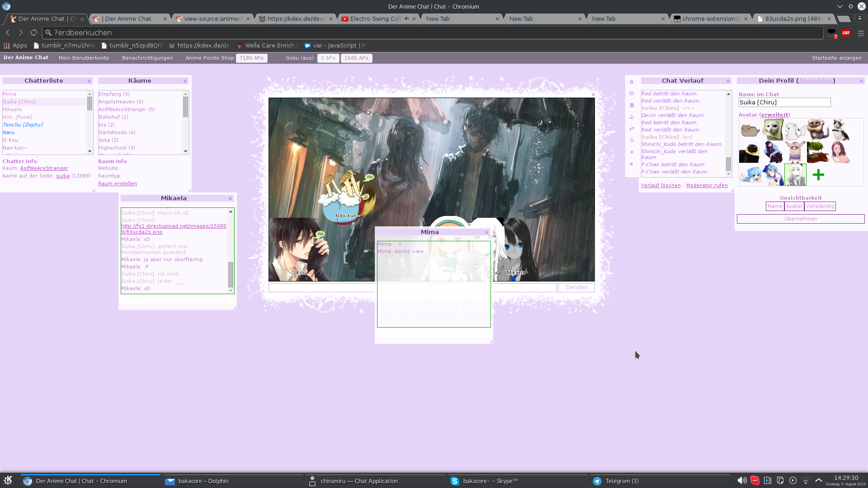The height and width of the screenshot is (488, 868).
Task: Click the RSS feed icon in sidebar
Action: (632, 140)
